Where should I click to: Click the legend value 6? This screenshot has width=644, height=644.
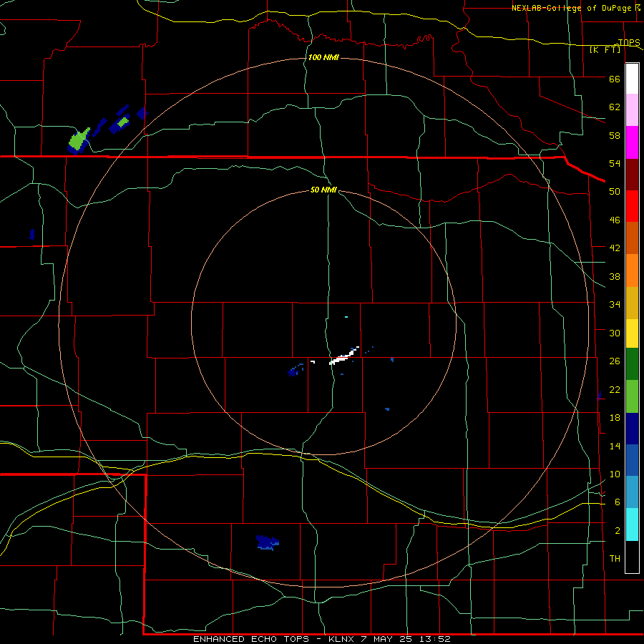point(618,502)
